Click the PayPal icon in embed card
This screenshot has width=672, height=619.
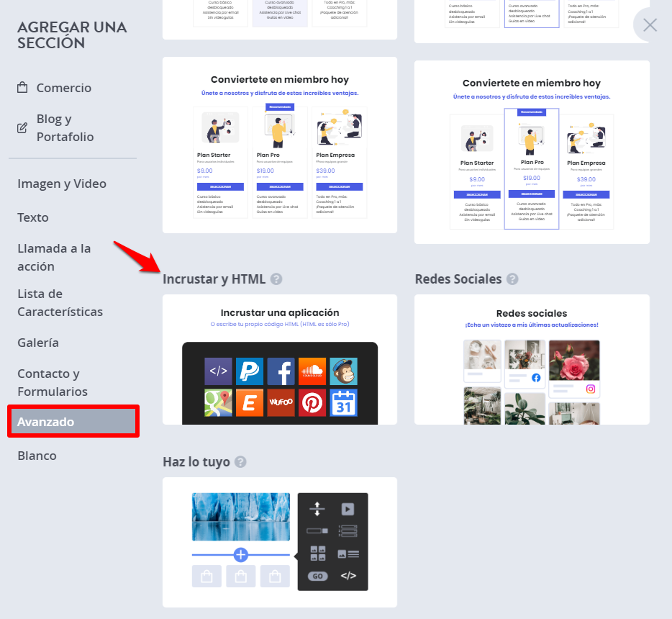pos(250,371)
